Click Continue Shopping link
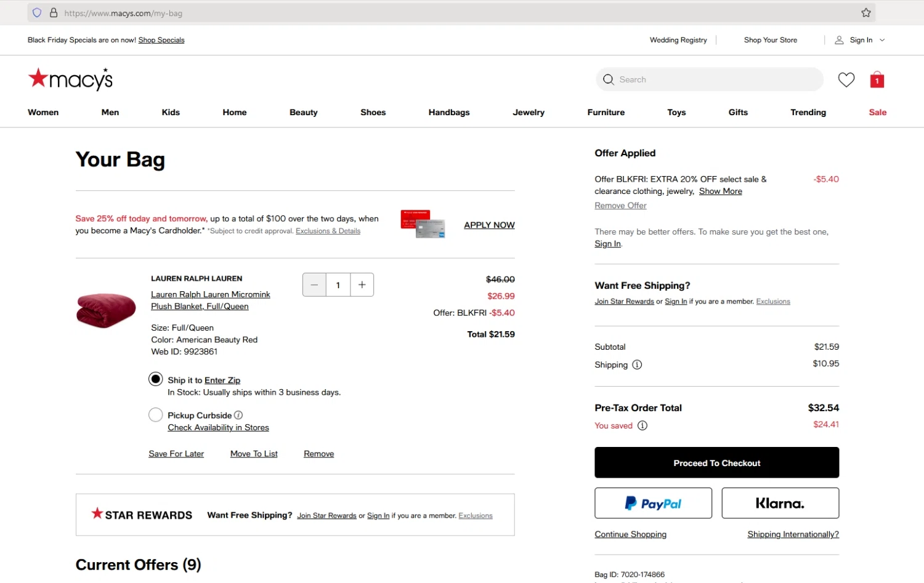Image resolution: width=924 pixels, height=583 pixels. click(630, 534)
